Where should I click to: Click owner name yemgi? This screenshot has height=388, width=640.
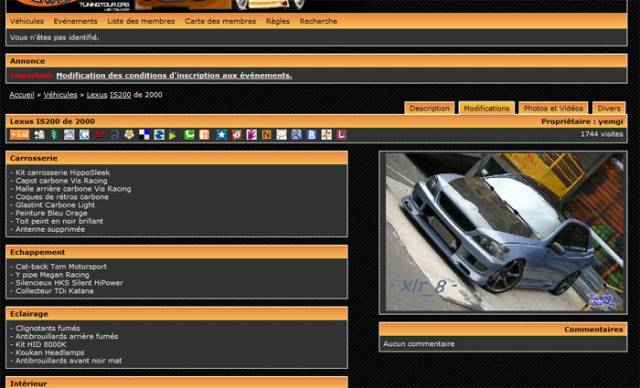click(611, 122)
